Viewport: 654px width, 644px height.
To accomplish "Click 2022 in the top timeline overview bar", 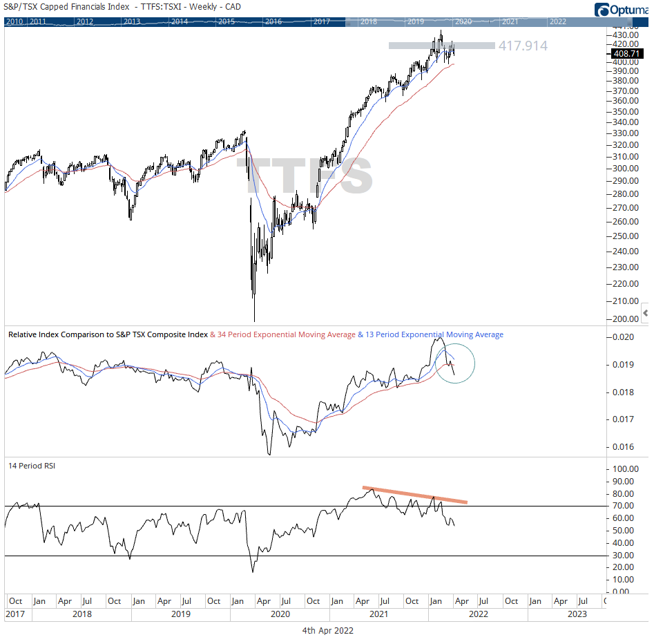I will tap(557, 21).
